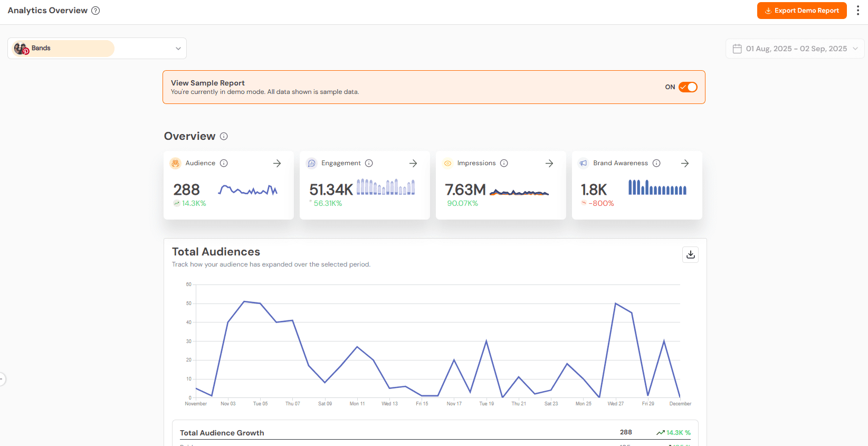Open the three-dot more options menu
The height and width of the screenshot is (446, 868).
[857, 11]
